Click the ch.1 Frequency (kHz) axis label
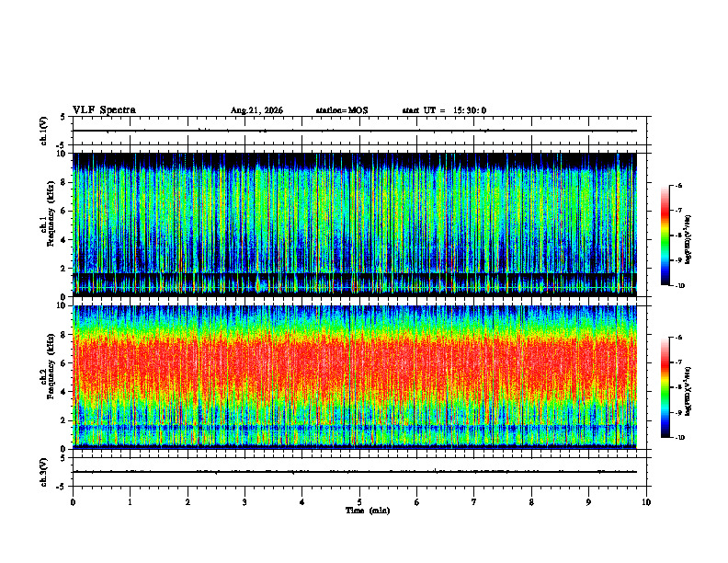This screenshot has height=563, width=728. point(47,224)
